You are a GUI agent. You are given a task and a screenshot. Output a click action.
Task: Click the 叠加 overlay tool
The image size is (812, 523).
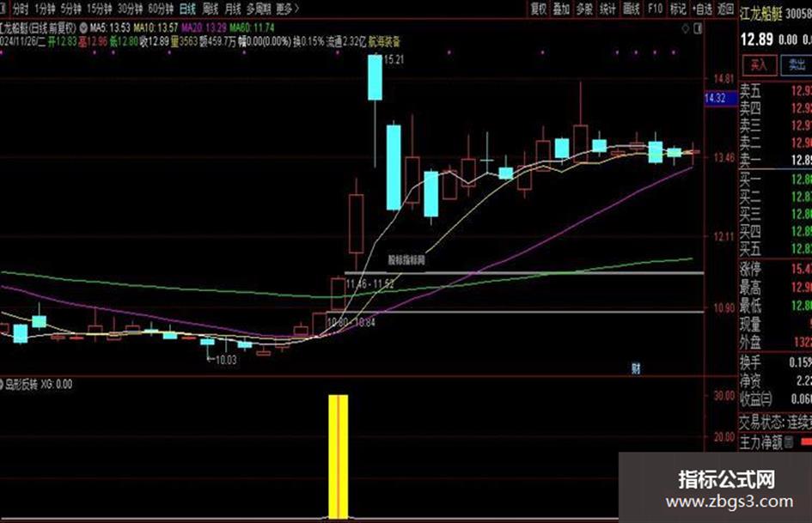click(x=561, y=9)
